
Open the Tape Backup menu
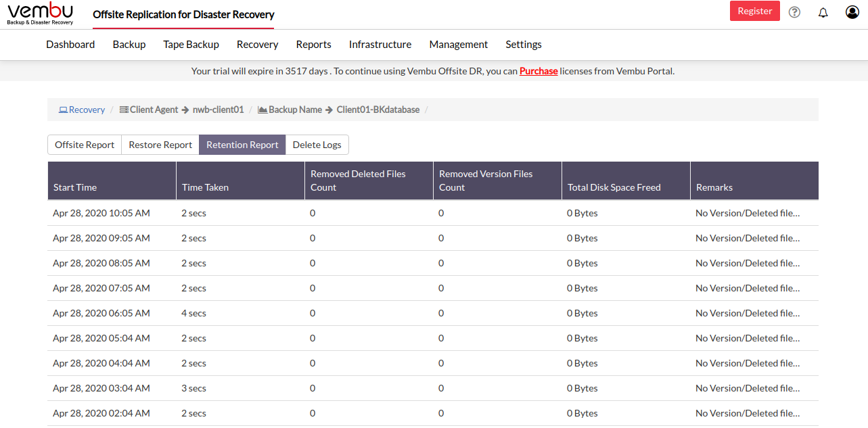191,45
